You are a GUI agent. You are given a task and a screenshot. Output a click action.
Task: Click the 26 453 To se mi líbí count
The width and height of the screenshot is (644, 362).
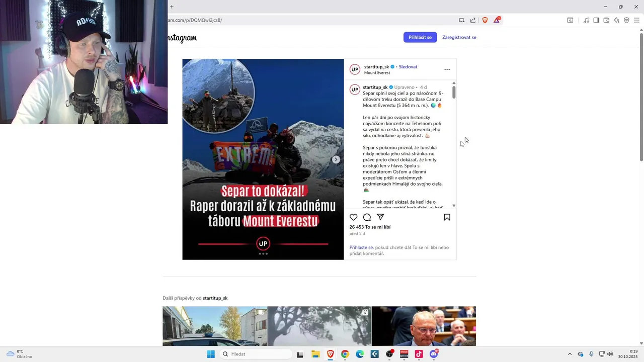pos(370,227)
